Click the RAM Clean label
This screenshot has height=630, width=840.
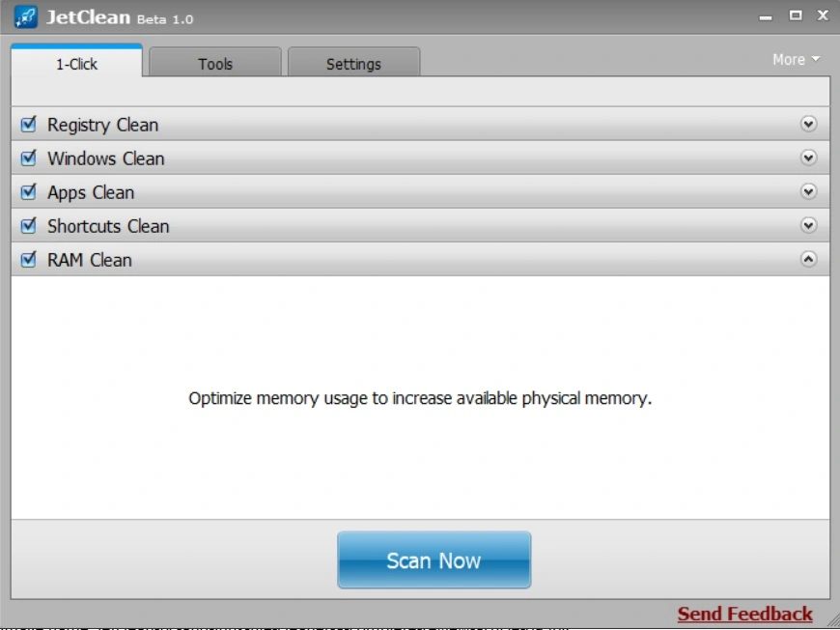click(x=90, y=260)
